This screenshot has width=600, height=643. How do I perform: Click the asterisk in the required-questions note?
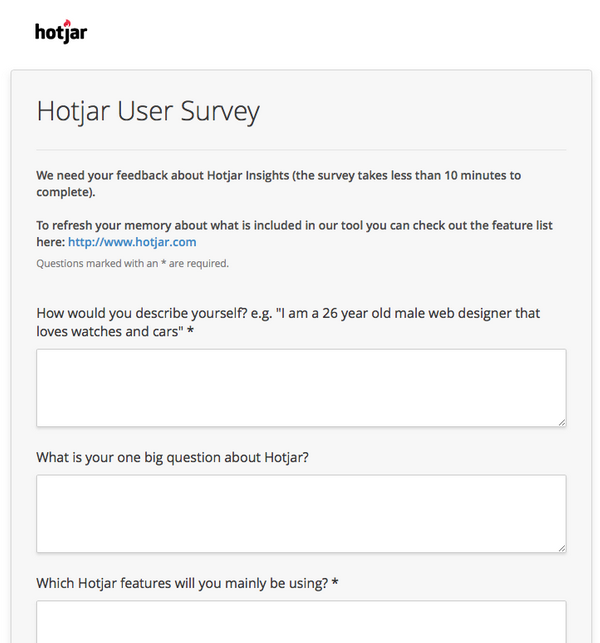tap(163, 262)
